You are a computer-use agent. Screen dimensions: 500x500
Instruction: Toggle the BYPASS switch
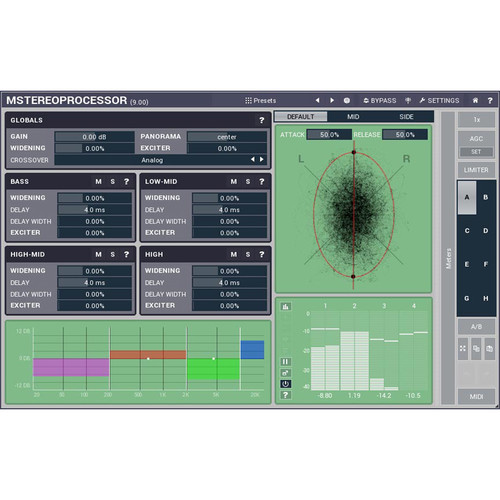click(x=380, y=100)
